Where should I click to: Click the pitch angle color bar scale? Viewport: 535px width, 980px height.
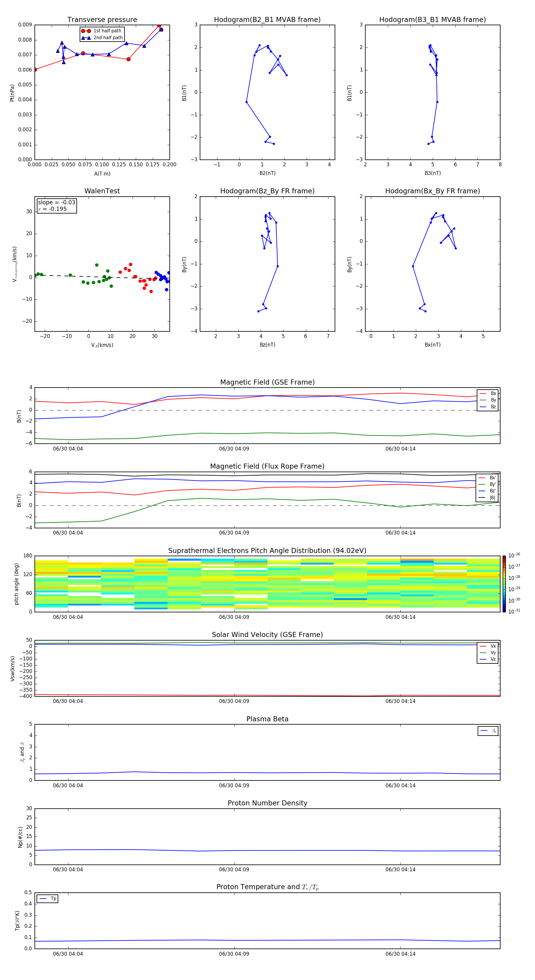pos(504,584)
